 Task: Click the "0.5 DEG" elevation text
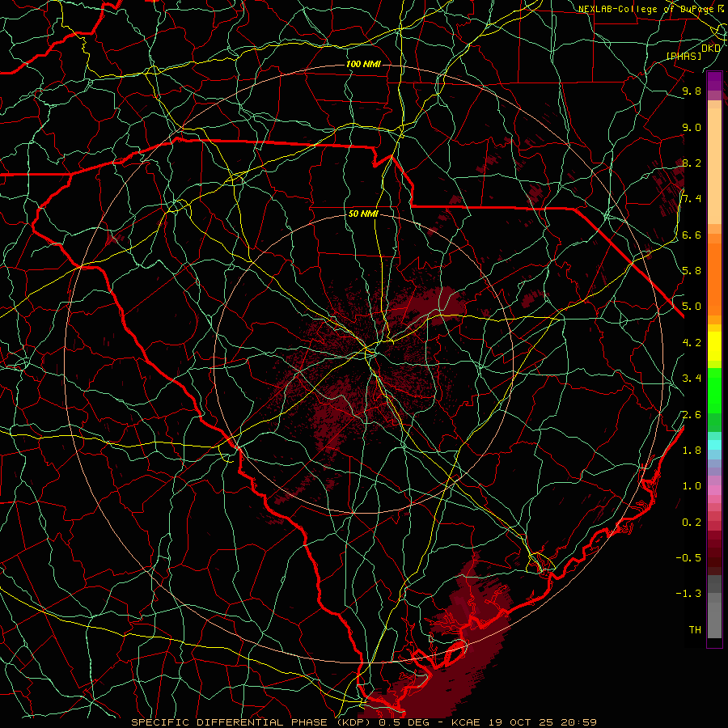[404, 722]
